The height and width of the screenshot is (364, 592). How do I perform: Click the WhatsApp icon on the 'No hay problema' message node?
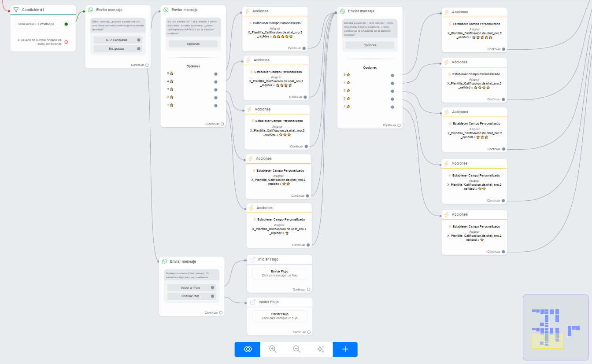point(164,261)
